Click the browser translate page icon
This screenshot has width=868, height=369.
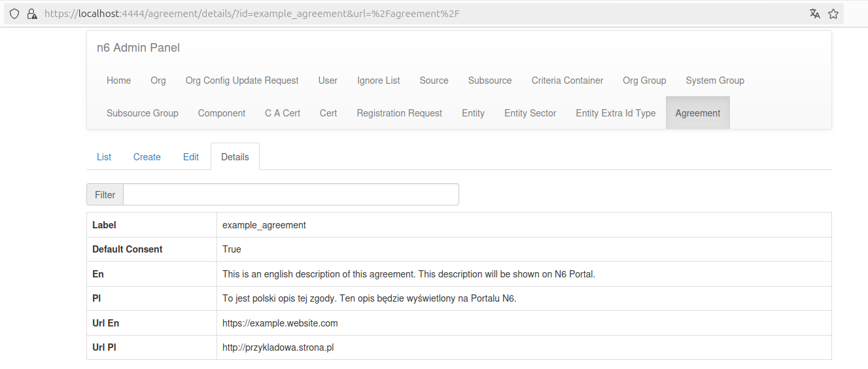pos(814,14)
